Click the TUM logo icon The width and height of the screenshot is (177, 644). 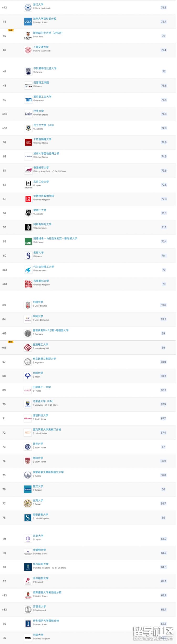coord(28,100)
